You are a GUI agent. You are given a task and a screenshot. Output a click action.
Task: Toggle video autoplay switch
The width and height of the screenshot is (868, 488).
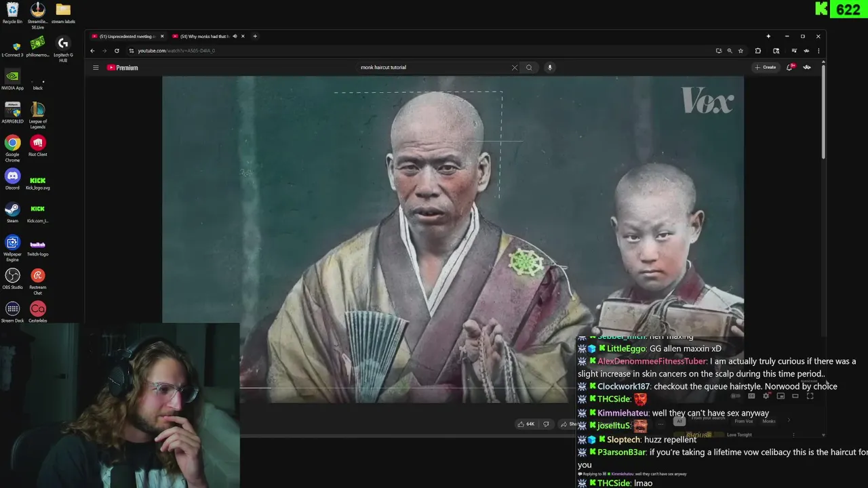[x=736, y=396]
